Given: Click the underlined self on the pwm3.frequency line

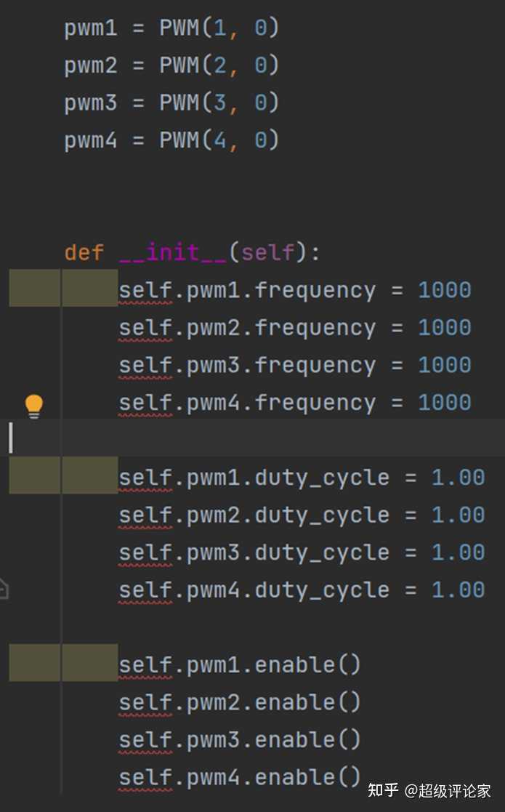Looking at the screenshot, I should (145, 366).
